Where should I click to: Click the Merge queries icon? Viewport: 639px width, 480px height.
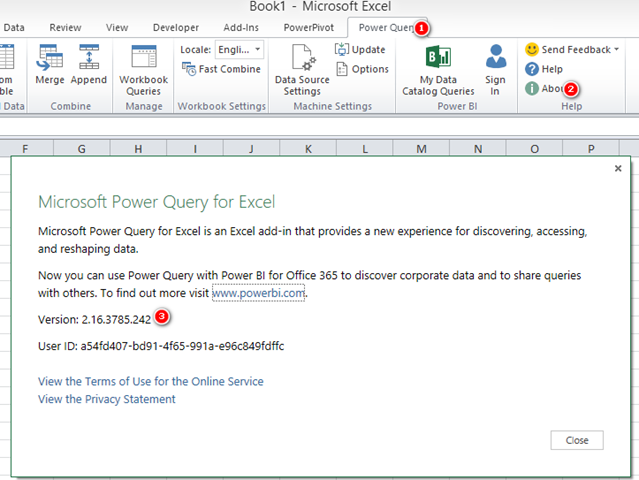pyautogui.click(x=49, y=57)
